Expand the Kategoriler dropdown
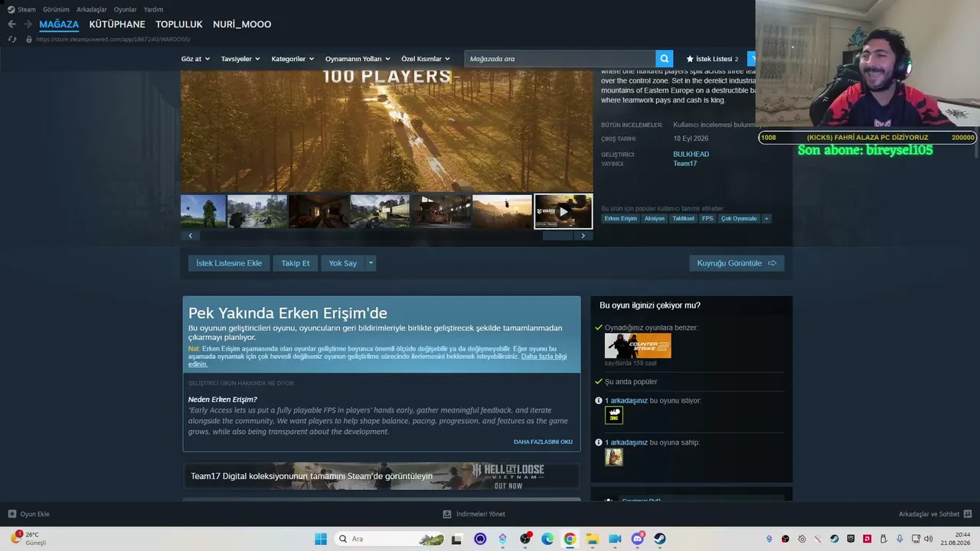Image resolution: width=980 pixels, height=551 pixels. 293,59
